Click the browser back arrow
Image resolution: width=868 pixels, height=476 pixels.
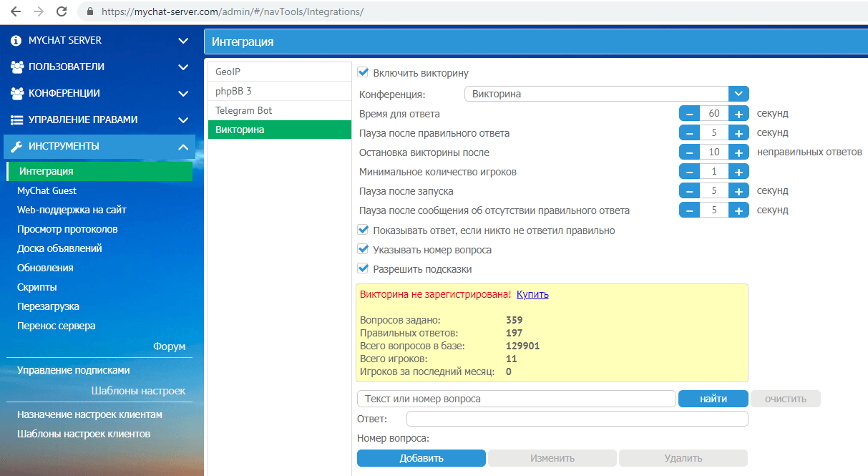16,11
